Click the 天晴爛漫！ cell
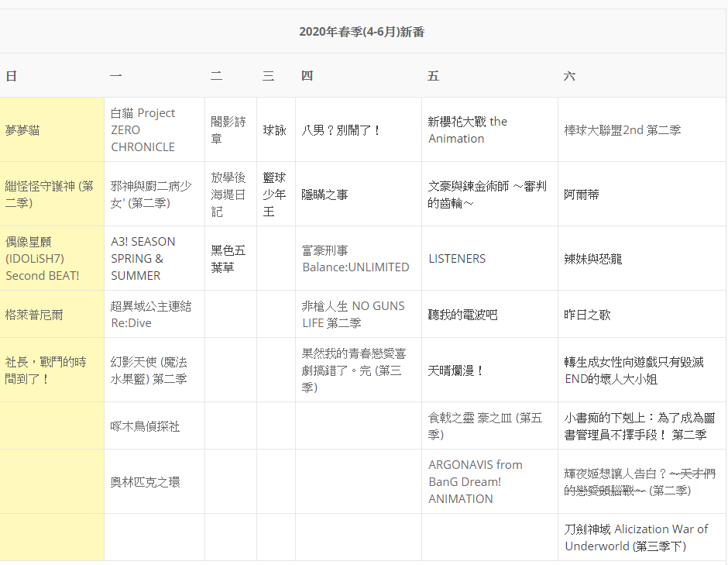This screenshot has width=728, height=565. 456,370
